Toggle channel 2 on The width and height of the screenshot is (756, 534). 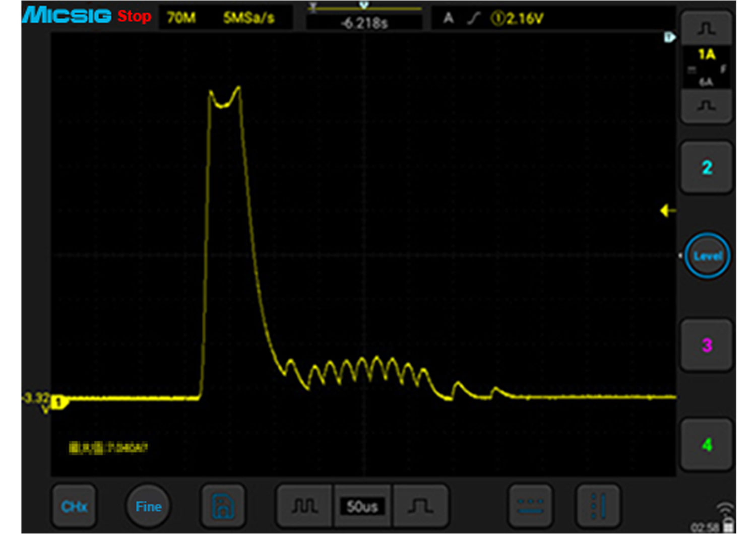707,167
